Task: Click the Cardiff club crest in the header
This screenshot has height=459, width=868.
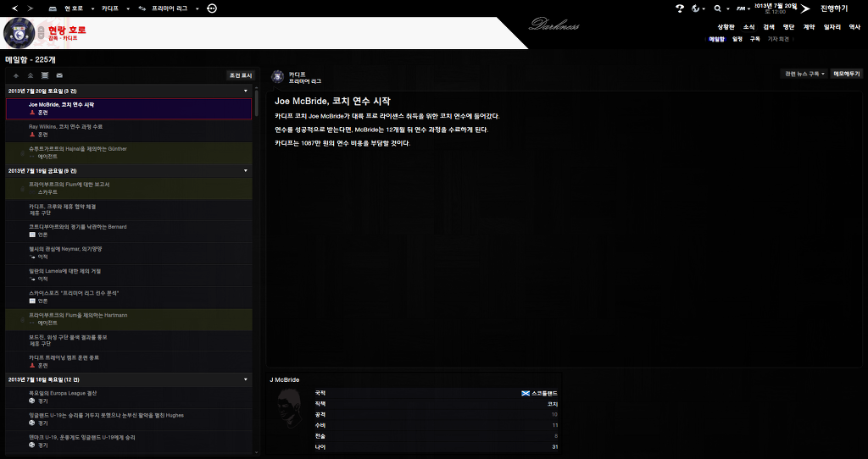Action: [x=19, y=33]
